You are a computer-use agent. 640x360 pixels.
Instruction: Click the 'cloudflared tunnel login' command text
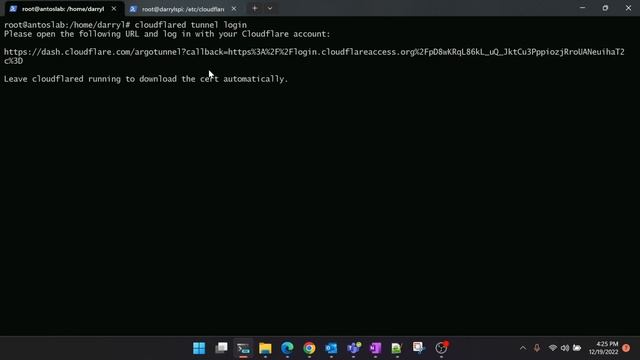191,25
